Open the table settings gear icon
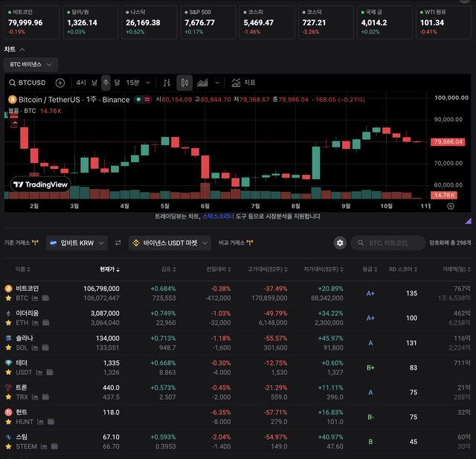This screenshot has height=459, width=476. (x=340, y=243)
